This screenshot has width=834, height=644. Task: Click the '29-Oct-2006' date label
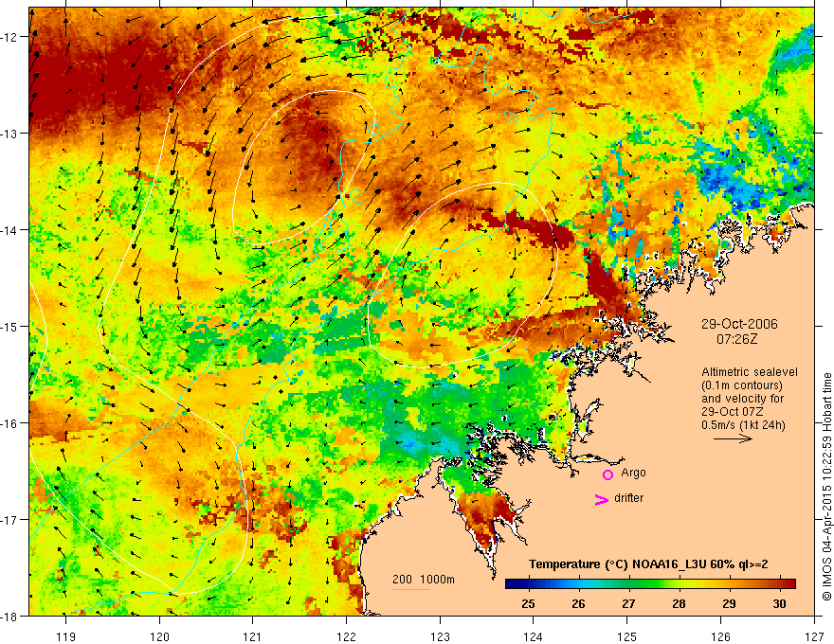pos(739,324)
